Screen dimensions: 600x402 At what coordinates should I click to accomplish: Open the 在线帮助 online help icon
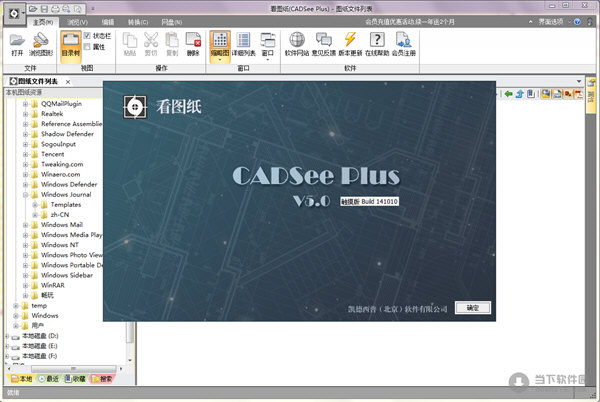point(377,44)
